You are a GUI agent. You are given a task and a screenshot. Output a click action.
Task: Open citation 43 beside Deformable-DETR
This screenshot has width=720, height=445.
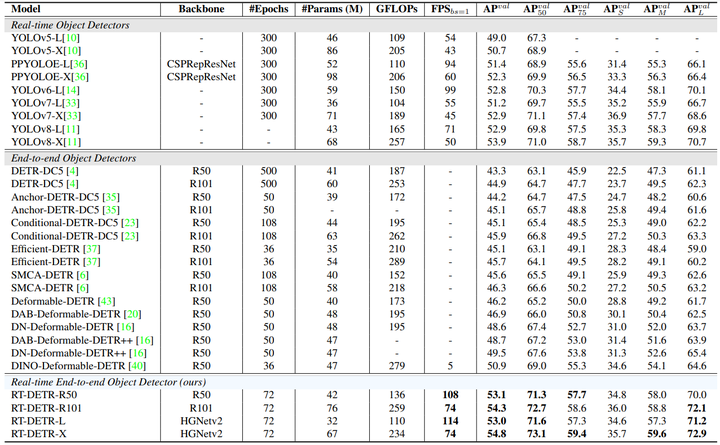(x=107, y=301)
